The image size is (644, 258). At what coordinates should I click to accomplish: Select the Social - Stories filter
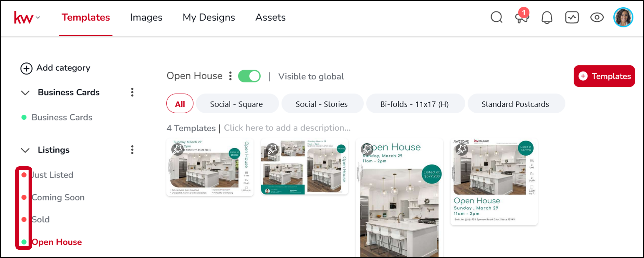tap(322, 104)
